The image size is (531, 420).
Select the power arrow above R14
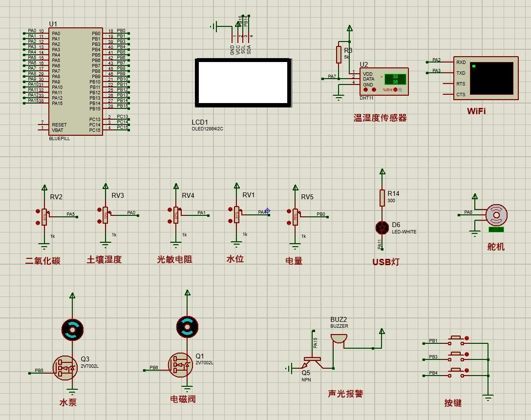tap(382, 171)
